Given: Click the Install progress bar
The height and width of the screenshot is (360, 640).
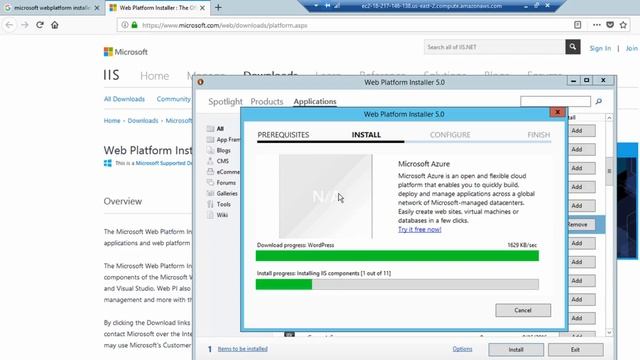Looking at the screenshot, I should 397,284.
